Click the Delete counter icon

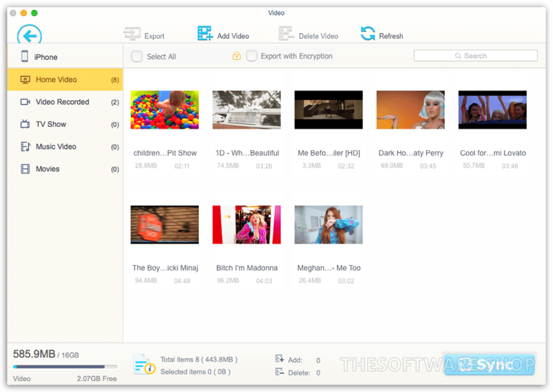279,372
